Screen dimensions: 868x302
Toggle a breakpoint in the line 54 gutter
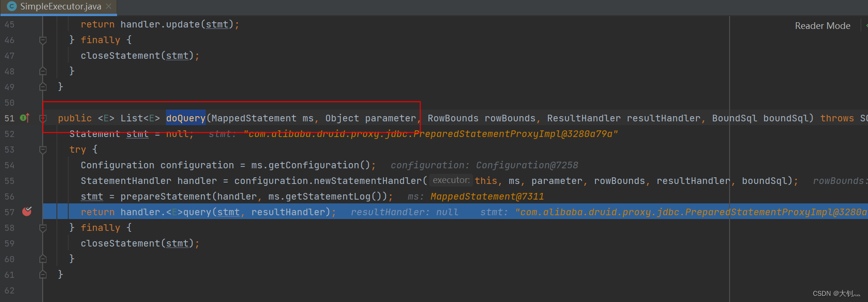click(27, 165)
